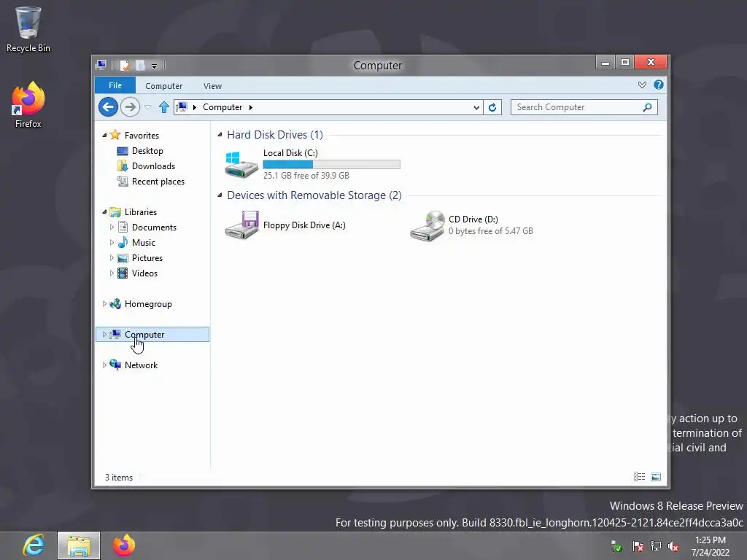Select Libraries in the navigation pane
This screenshot has width=747, height=560.
point(141,212)
